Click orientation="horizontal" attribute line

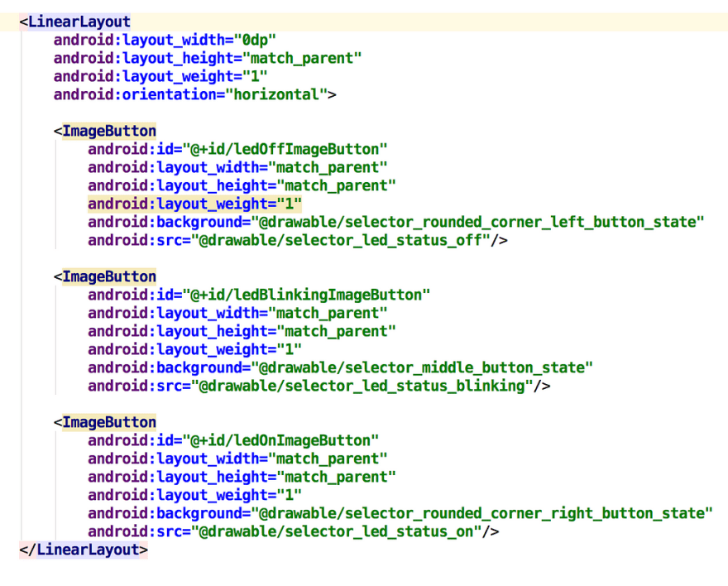tap(195, 94)
